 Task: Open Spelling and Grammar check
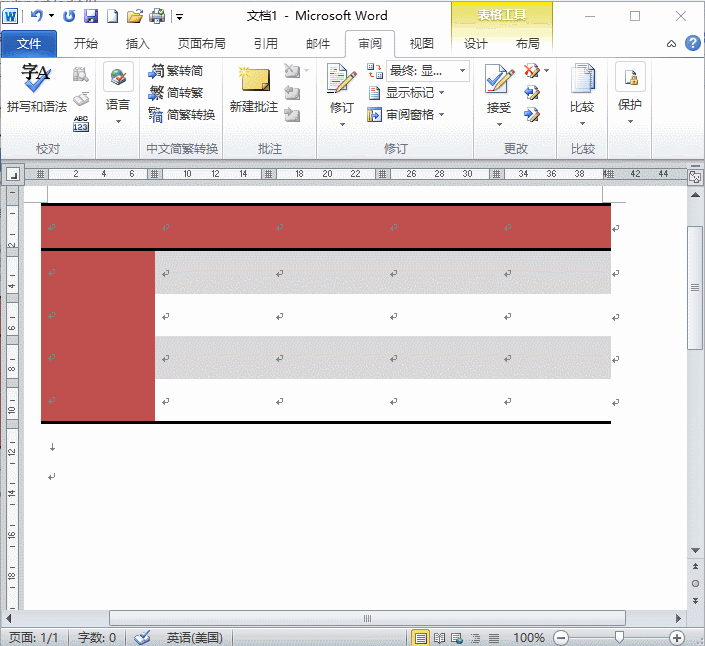(x=36, y=87)
